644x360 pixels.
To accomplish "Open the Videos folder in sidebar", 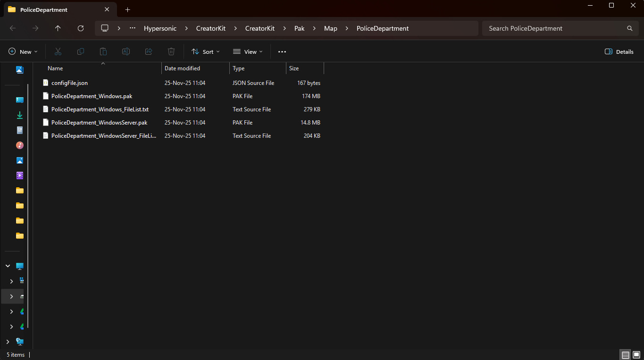I will point(20,176).
